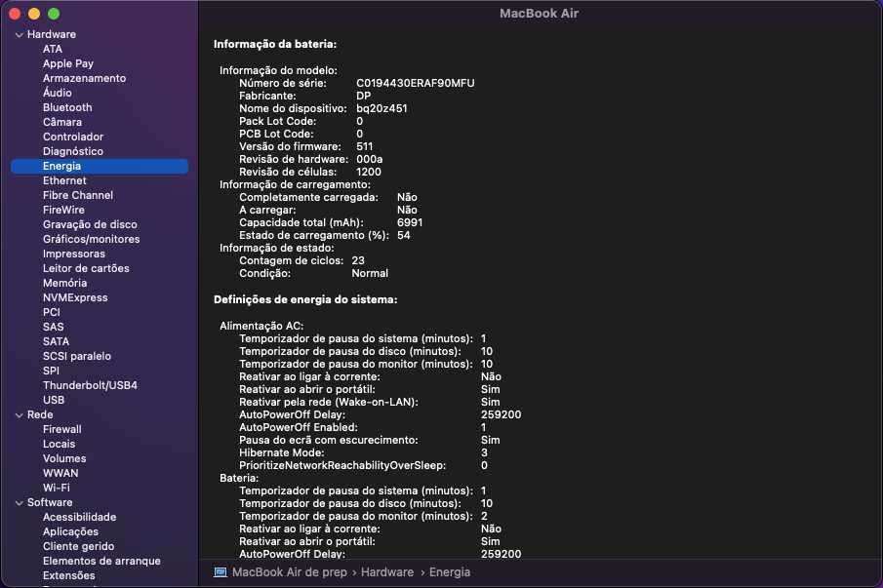
Task: Select Armazenamento in the sidebar
Action: (x=85, y=78)
